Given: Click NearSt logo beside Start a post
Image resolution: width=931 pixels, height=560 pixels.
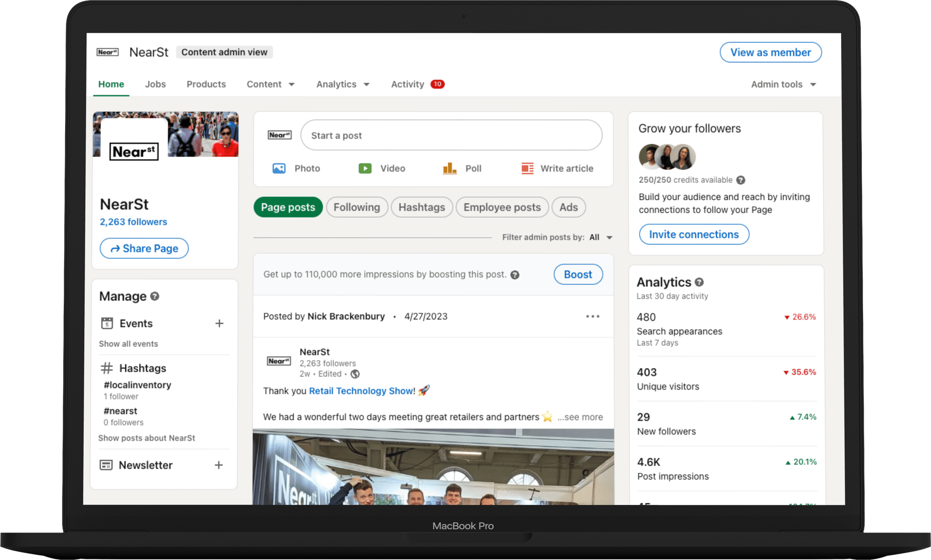Looking at the screenshot, I should 280,135.
